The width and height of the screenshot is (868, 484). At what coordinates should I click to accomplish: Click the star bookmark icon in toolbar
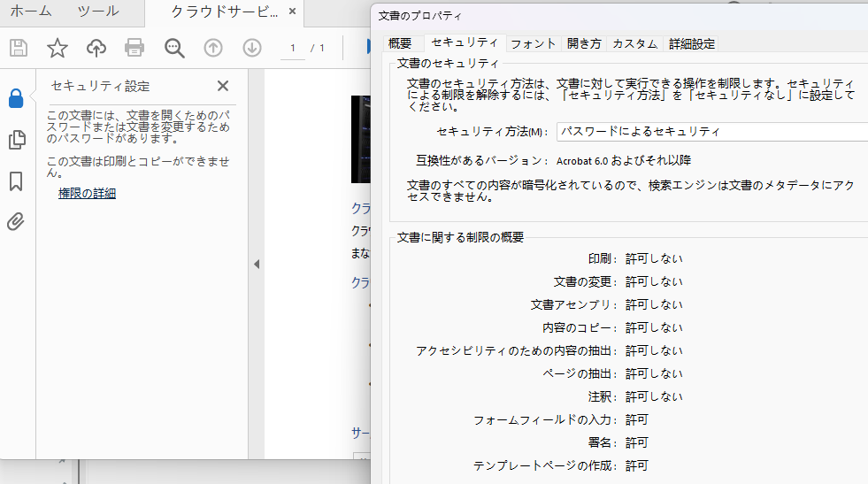[57, 48]
